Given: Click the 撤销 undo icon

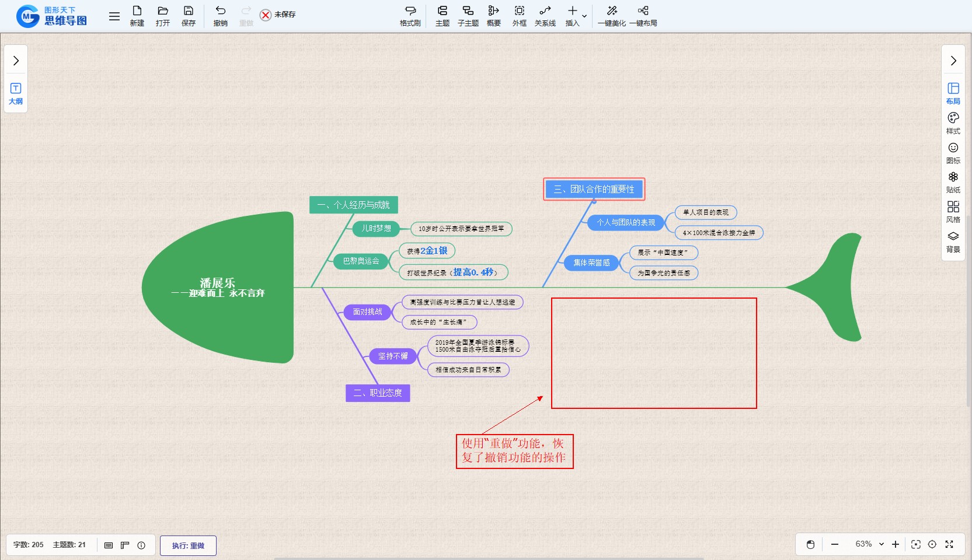Looking at the screenshot, I should tap(220, 16).
